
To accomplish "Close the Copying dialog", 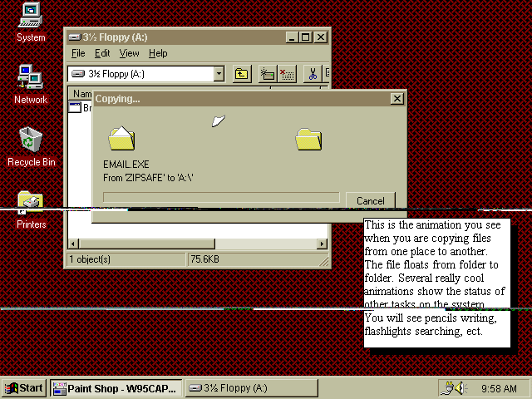I will 397,99.
